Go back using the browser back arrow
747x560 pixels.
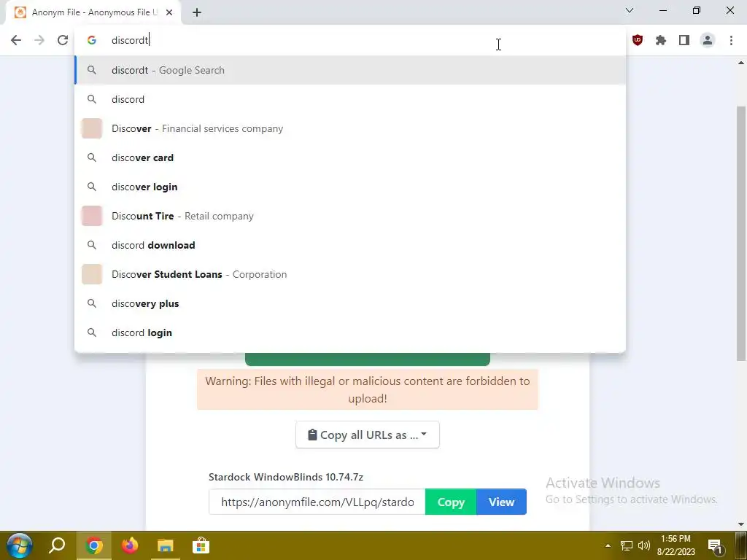(16, 40)
